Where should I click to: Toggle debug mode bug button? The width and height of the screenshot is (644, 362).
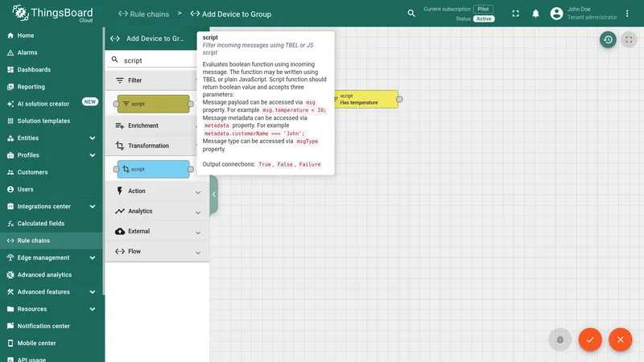[x=559, y=339]
